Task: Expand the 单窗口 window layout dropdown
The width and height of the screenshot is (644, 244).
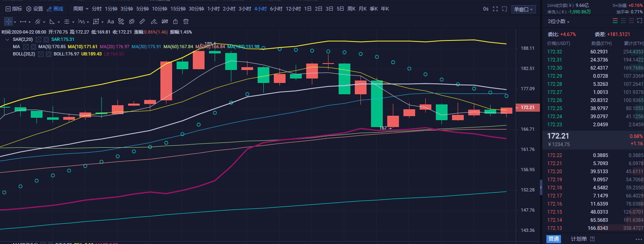Action: tap(524, 9)
